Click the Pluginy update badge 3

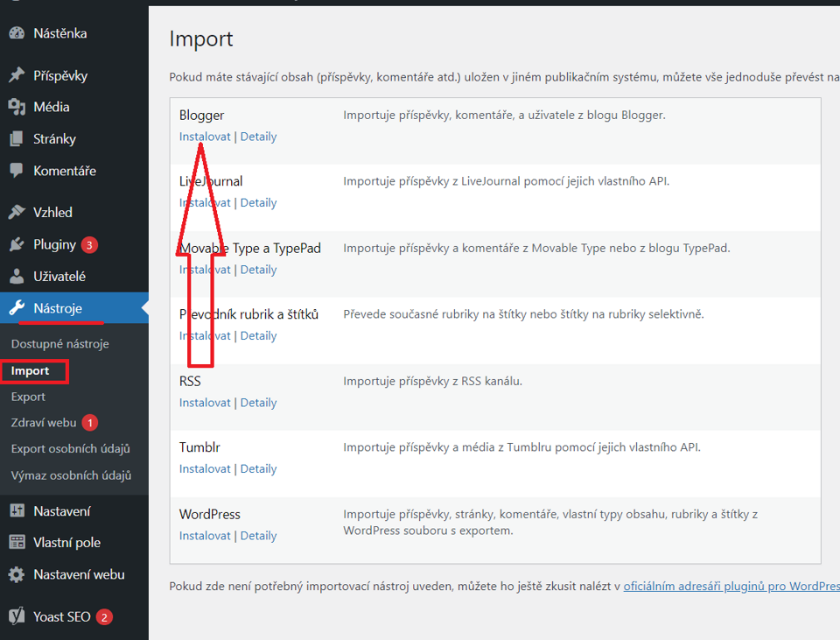[x=89, y=245]
